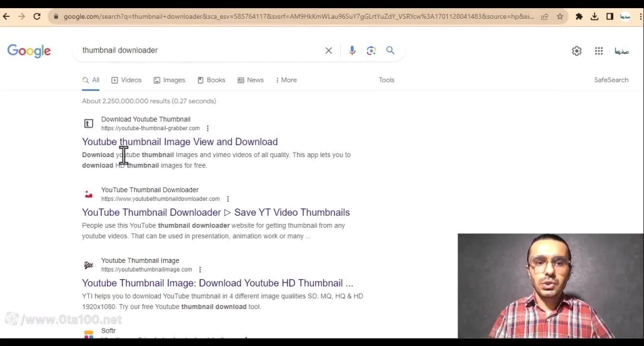Switch to the News tab
Image resolution: width=644 pixels, height=346 pixels.
point(251,80)
